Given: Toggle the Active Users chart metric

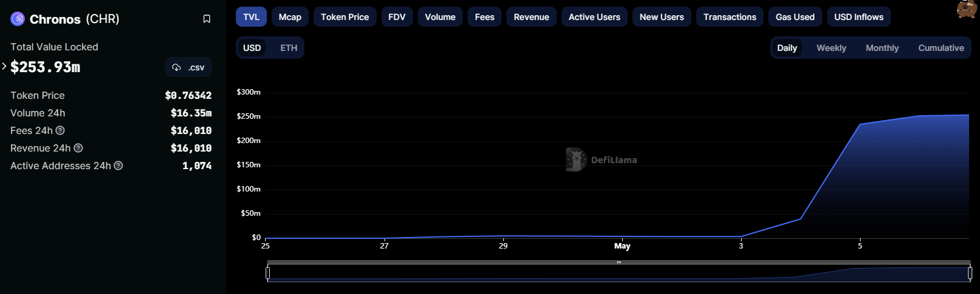Looking at the screenshot, I should 594,17.
